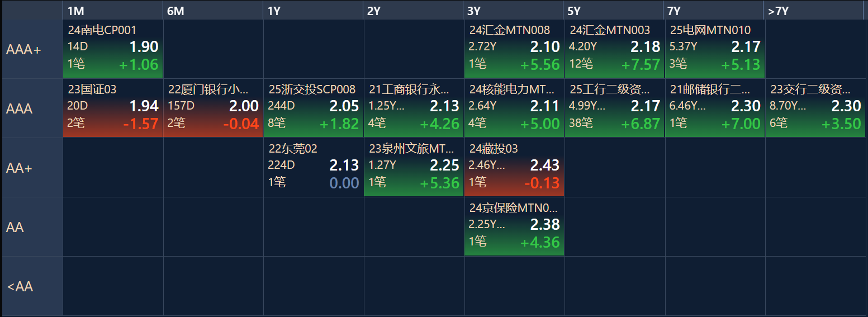Open the 24汇金MTN003 bond card
Viewport: 868px width, 317px height.
[x=614, y=49]
